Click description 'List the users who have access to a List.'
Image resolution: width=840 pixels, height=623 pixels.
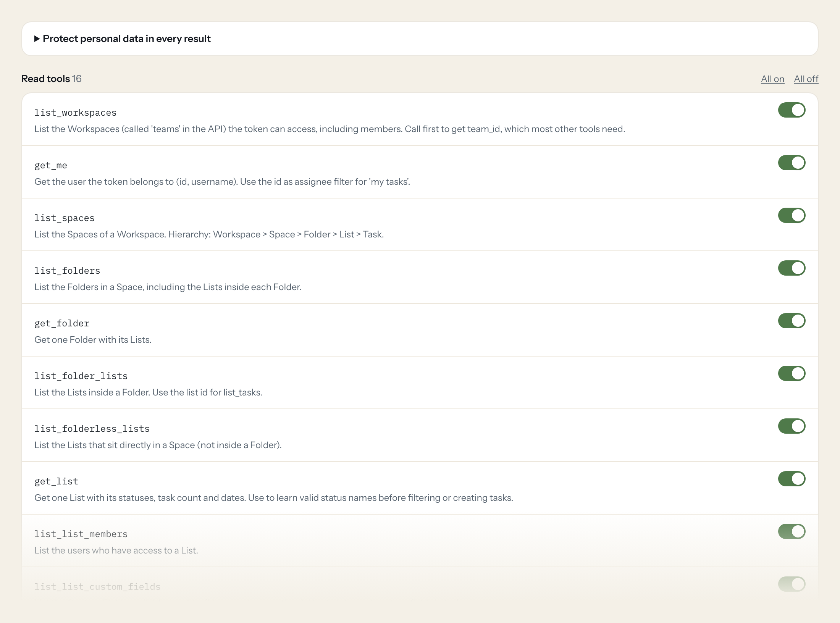(x=116, y=550)
